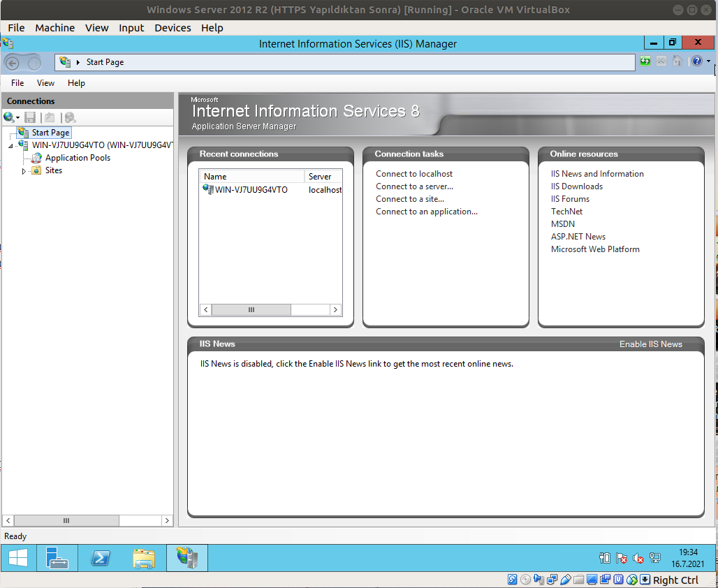The width and height of the screenshot is (718, 588).
Task: Open the IIS Manager File menu
Action: coord(17,83)
